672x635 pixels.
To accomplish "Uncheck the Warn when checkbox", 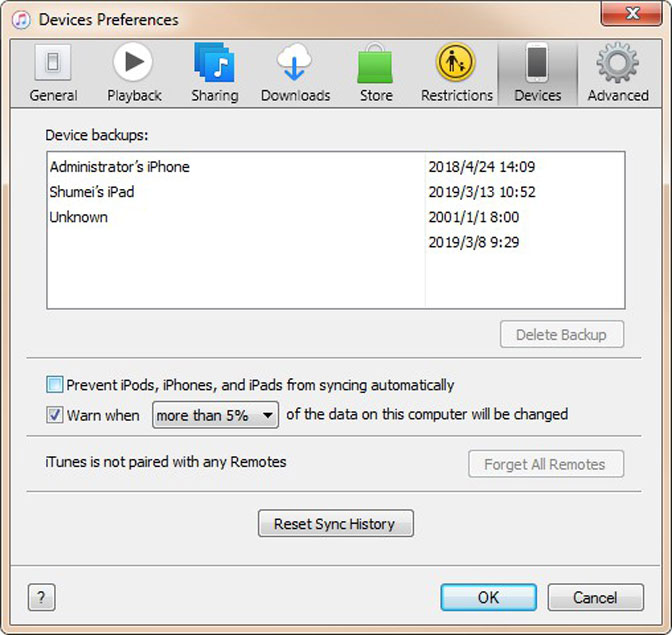I will pos(54,415).
